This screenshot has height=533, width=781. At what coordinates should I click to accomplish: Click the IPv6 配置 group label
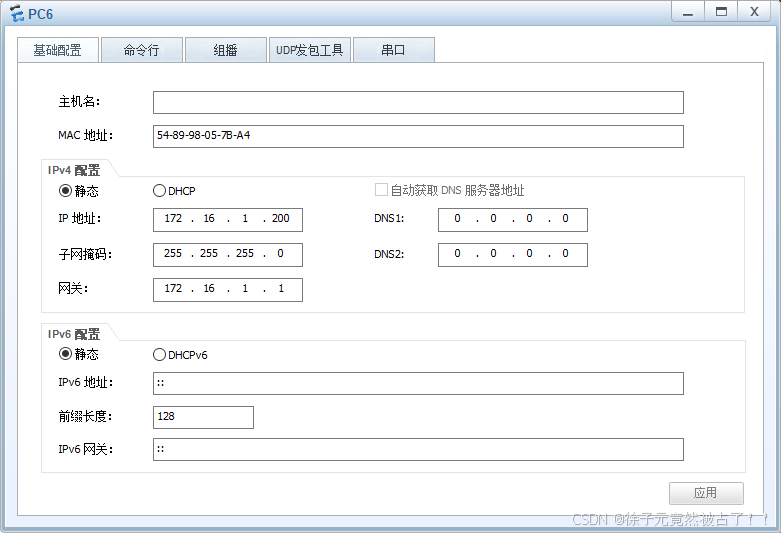(x=74, y=334)
